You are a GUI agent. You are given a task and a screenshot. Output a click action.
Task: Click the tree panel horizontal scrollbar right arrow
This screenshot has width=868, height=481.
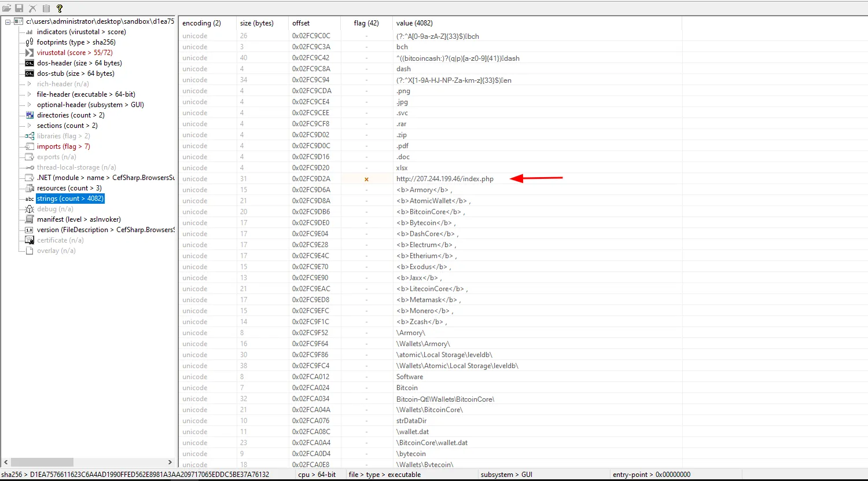[170, 462]
